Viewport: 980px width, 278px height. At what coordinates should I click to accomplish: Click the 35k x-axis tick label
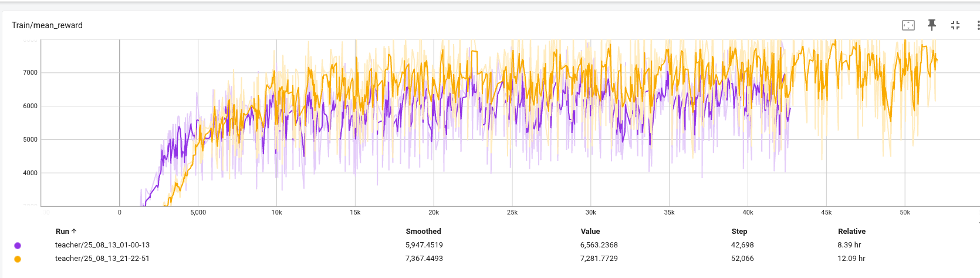(x=670, y=213)
